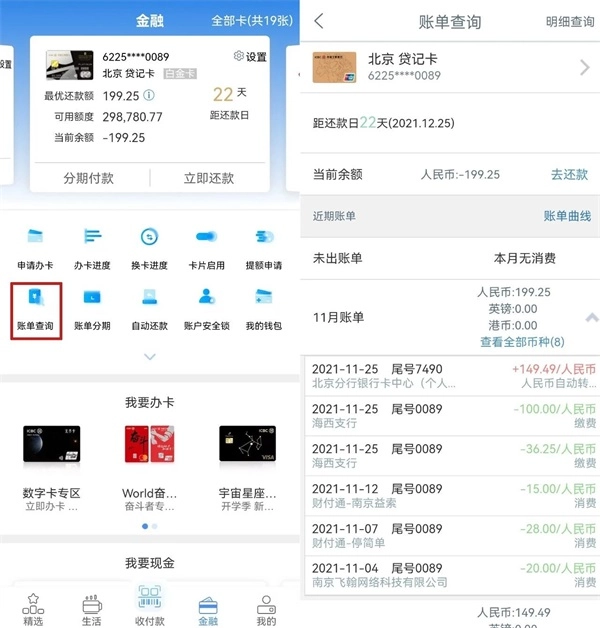Viewport: 600px width, 628px height.
Task: Switch to the 生活 bottom tab
Action: click(92, 609)
